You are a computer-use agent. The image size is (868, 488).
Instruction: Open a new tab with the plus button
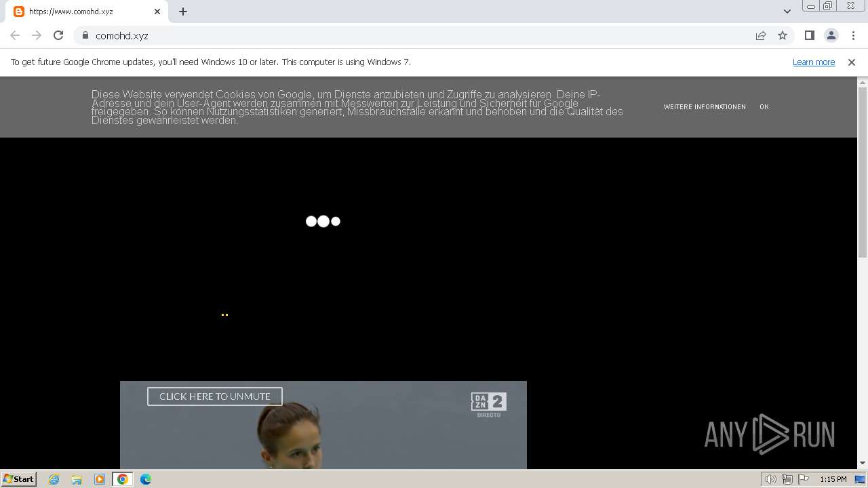[183, 12]
